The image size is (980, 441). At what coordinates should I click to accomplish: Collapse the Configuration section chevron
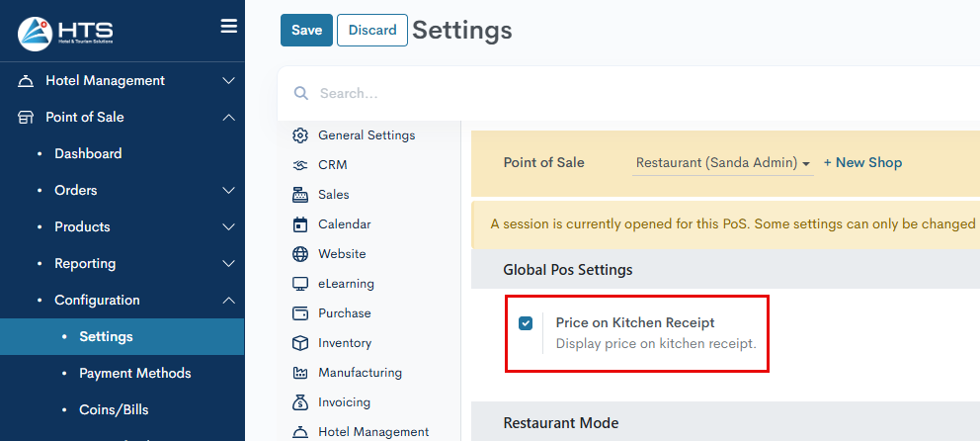coord(228,301)
